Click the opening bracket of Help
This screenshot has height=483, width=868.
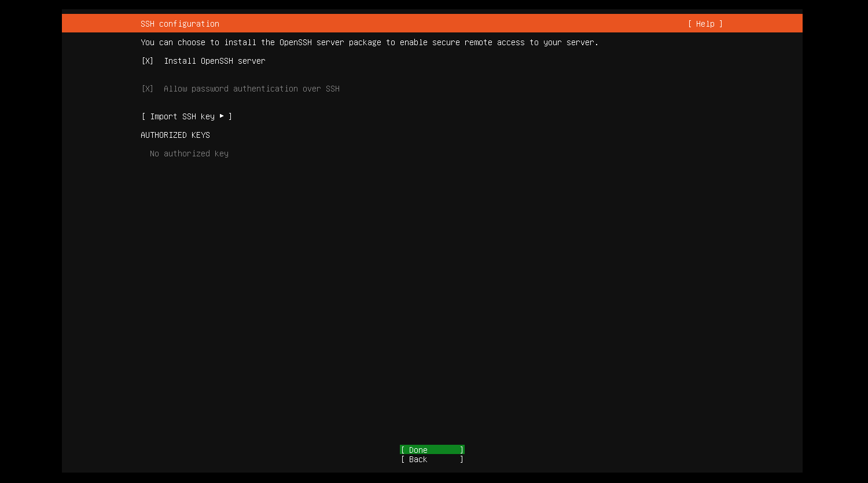pos(690,24)
